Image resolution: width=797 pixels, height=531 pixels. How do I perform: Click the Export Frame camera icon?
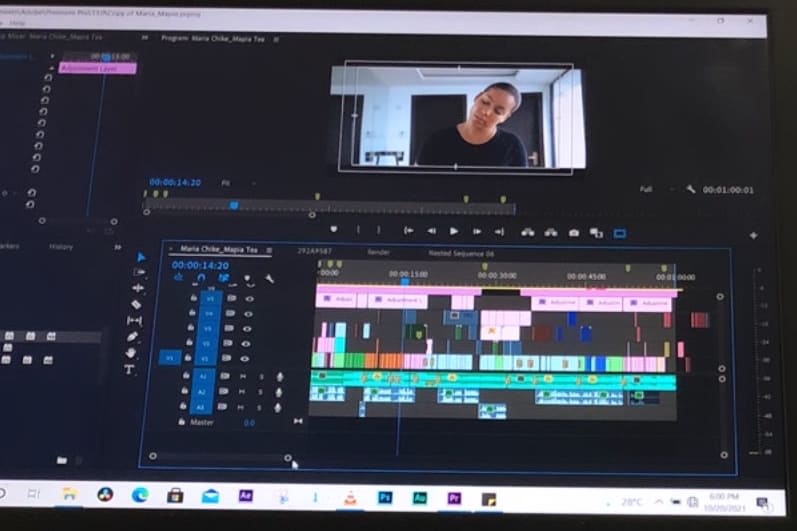click(574, 232)
